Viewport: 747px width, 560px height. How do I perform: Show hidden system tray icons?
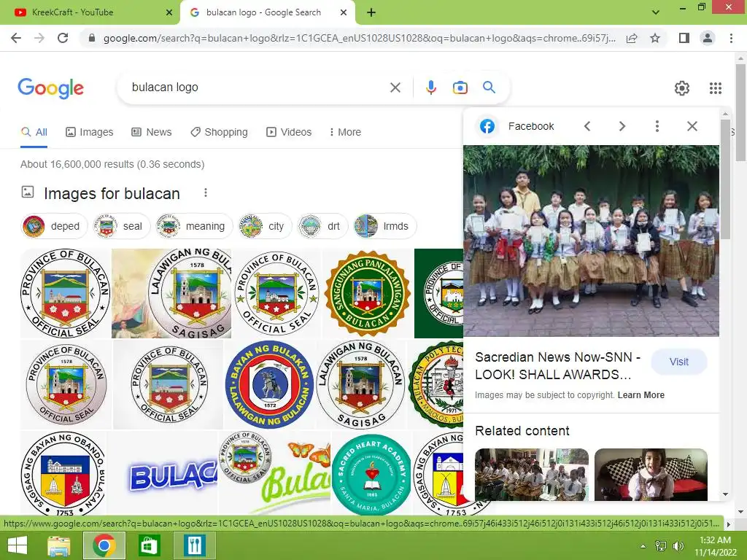click(643, 546)
